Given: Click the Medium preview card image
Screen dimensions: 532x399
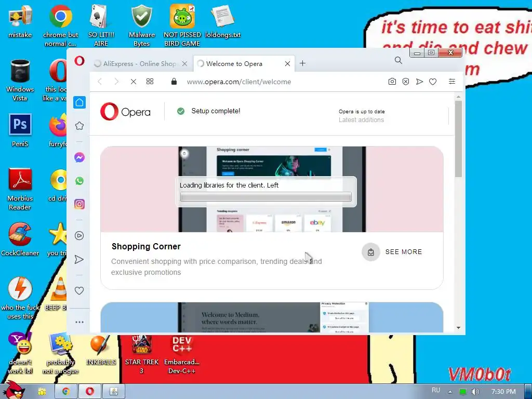Looking at the screenshot, I should 272,317.
